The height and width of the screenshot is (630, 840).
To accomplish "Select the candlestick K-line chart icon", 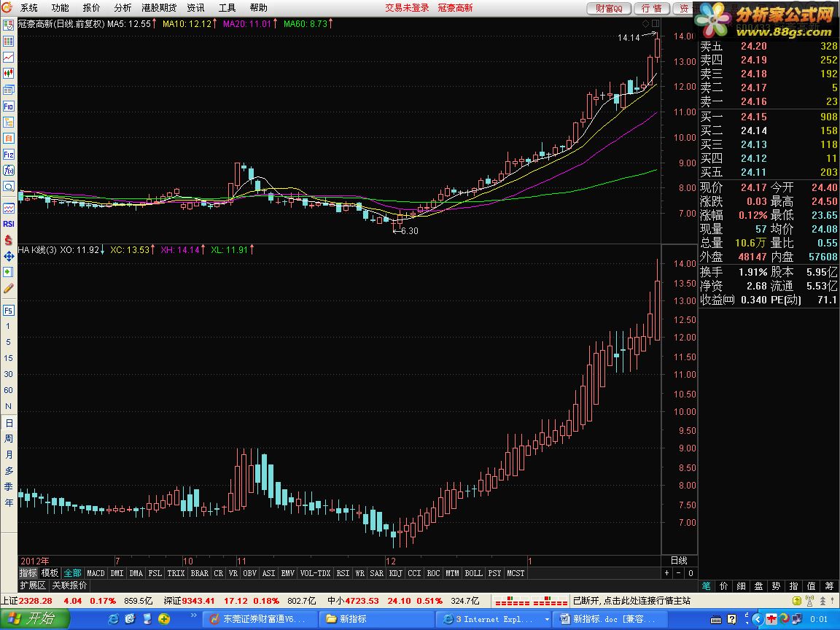I will click(x=9, y=74).
